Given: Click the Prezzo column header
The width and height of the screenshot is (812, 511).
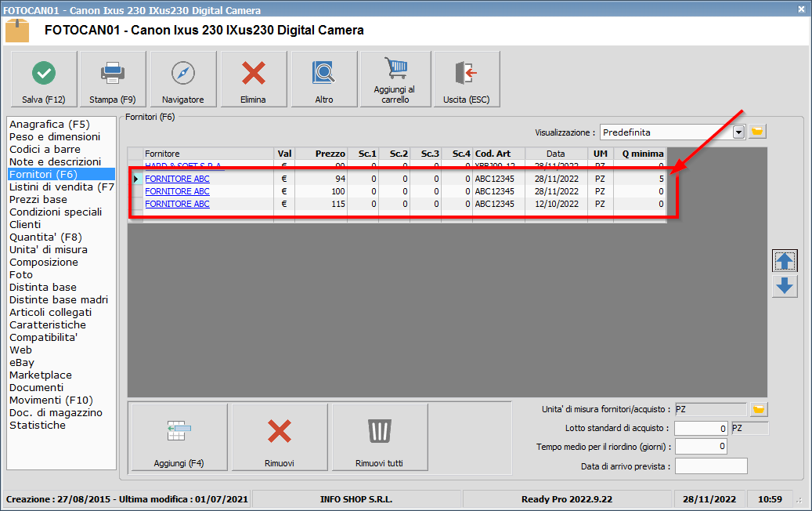Looking at the screenshot, I should (x=321, y=154).
